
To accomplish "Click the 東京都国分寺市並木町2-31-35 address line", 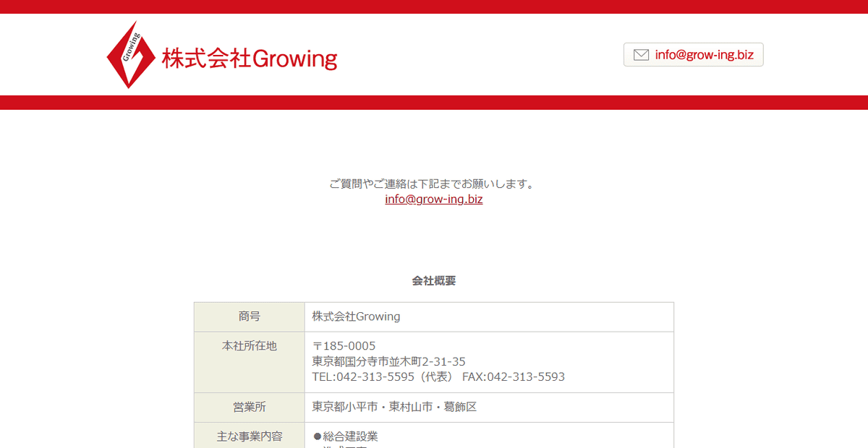I will [388, 361].
